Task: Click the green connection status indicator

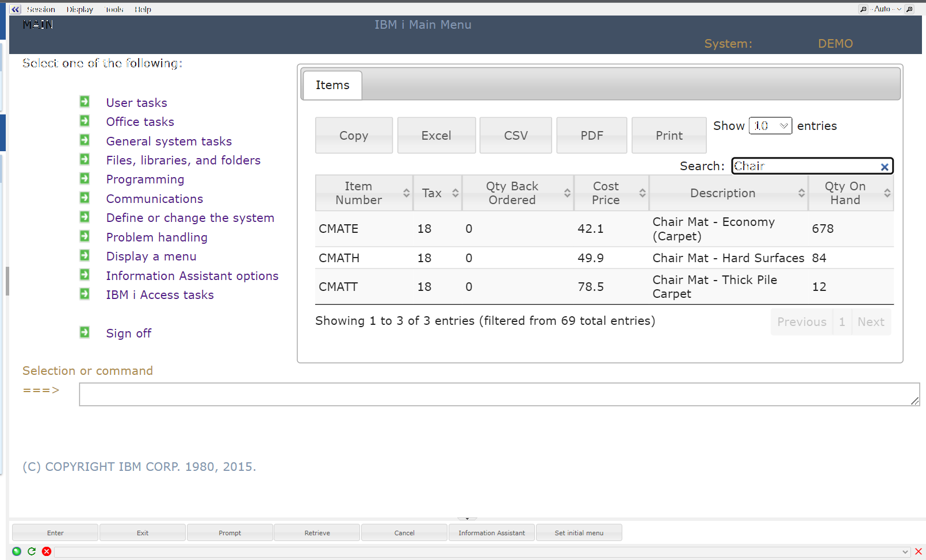Action: (17, 551)
